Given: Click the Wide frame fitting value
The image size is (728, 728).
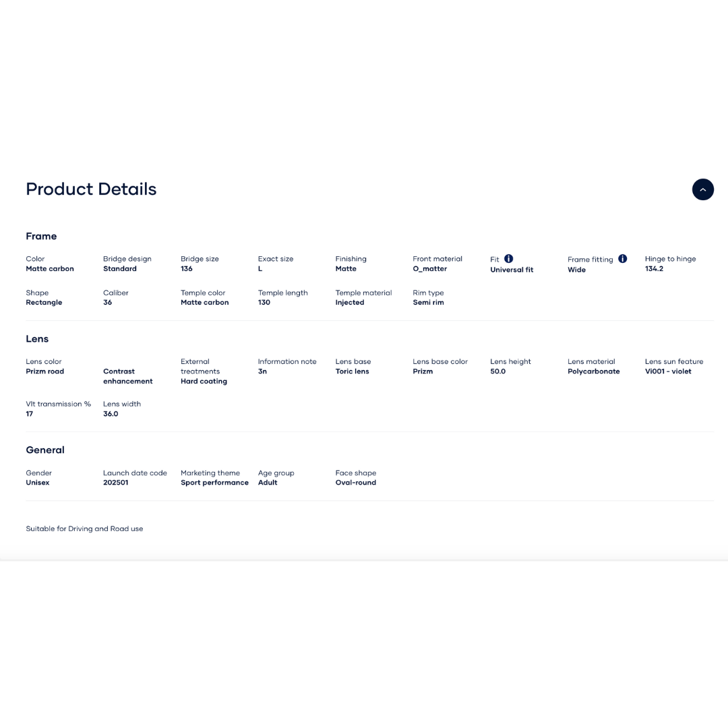Looking at the screenshot, I should (576, 270).
